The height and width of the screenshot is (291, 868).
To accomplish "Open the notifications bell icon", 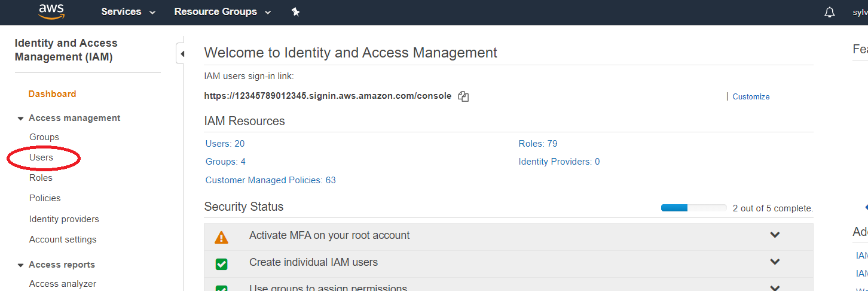I will click(830, 12).
